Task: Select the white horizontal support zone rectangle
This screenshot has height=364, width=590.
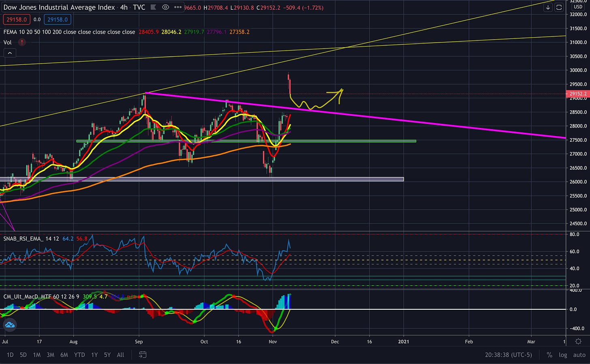Action: coord(202,179)
